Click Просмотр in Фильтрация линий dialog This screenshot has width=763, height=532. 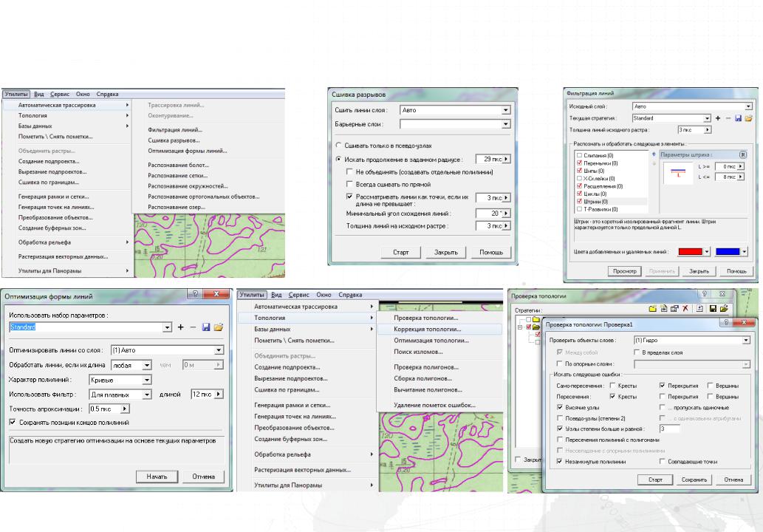(x=624, y=271)
